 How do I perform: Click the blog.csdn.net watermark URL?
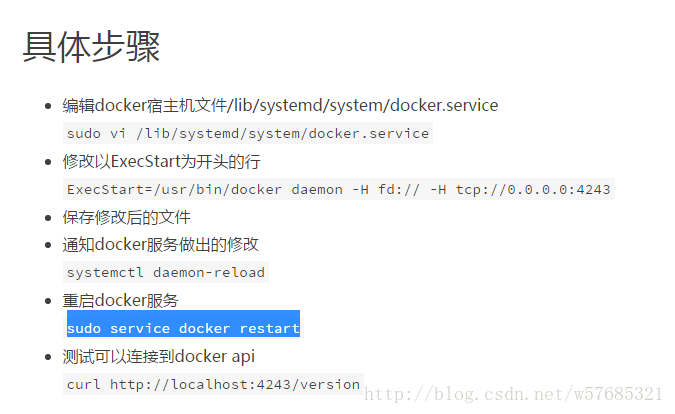pyautogui.click(x=513, y=394)
